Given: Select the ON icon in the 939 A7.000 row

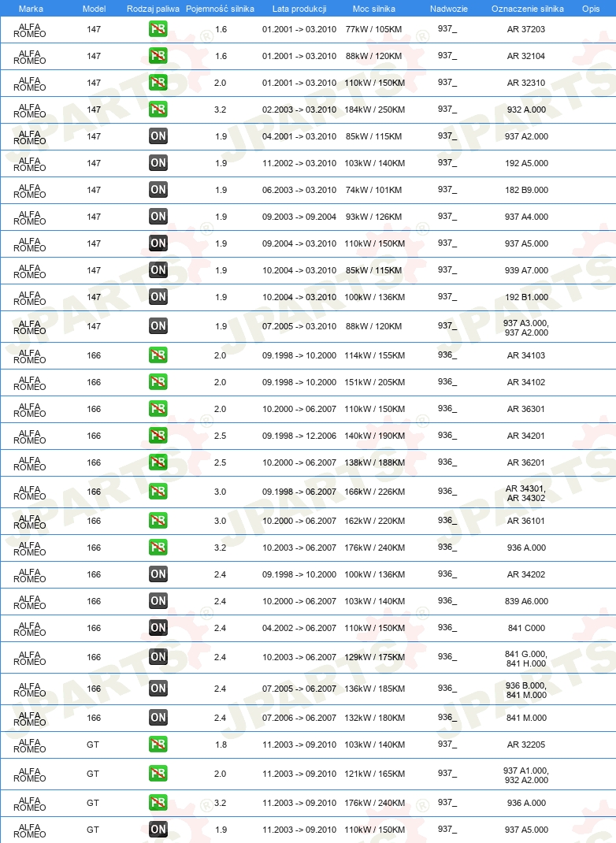Looking at the screenshot, I should coord(158,270).
